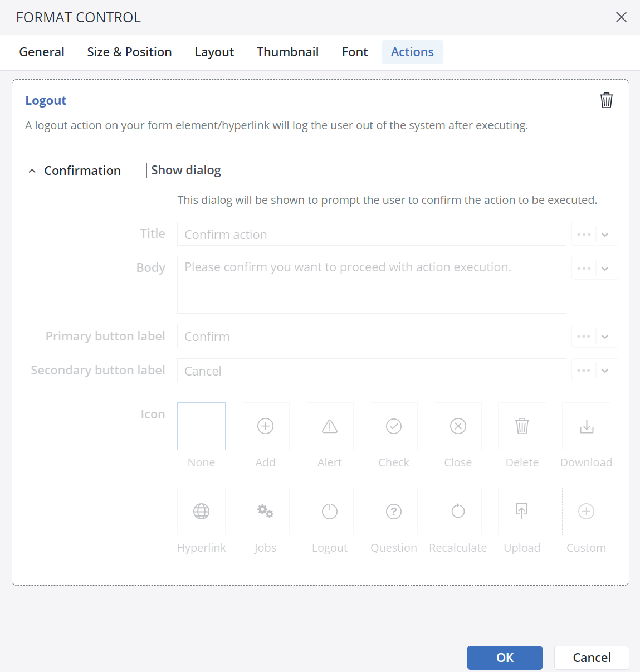Select the Jobs gears icon
Viewport: 640px width, 672px height.
click(265, 511)
